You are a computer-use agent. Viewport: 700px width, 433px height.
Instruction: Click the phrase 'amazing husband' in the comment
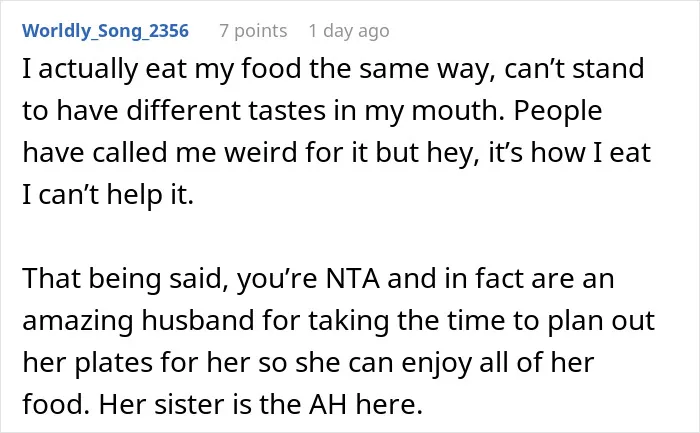tap(138, 321)
